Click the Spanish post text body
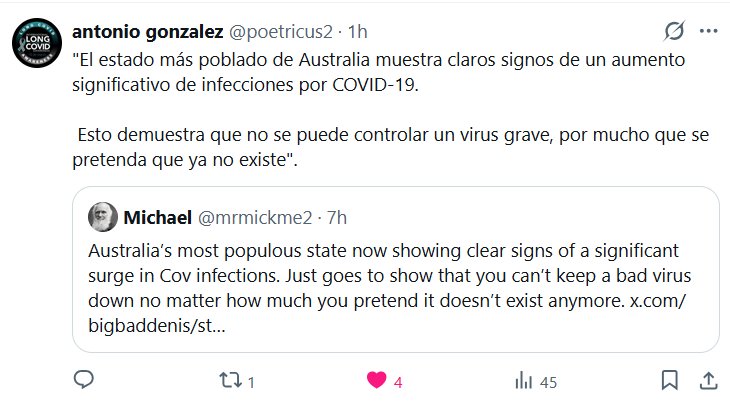 point(370,110)
